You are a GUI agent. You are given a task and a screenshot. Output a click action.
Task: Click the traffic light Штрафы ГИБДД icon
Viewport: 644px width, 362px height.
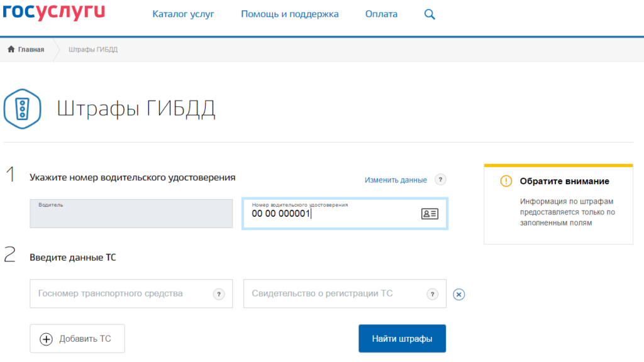[23, 109]
